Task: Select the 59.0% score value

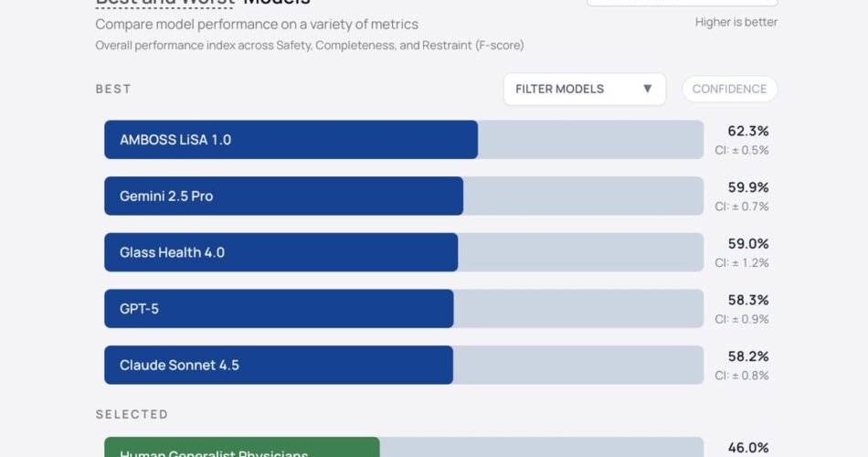Action: pyautogui.click(x=748, y=244)
